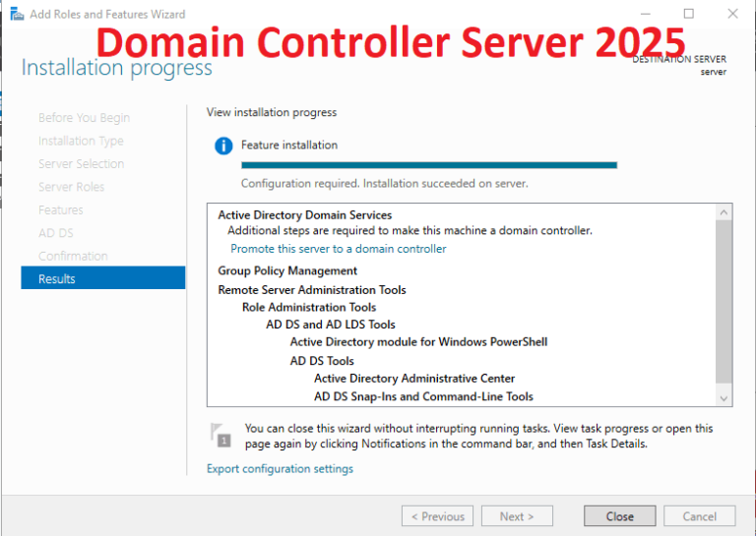Click the blue information icon beside Feature installation
The height and width of the screenshot is (536, 756).
[223, 146]
